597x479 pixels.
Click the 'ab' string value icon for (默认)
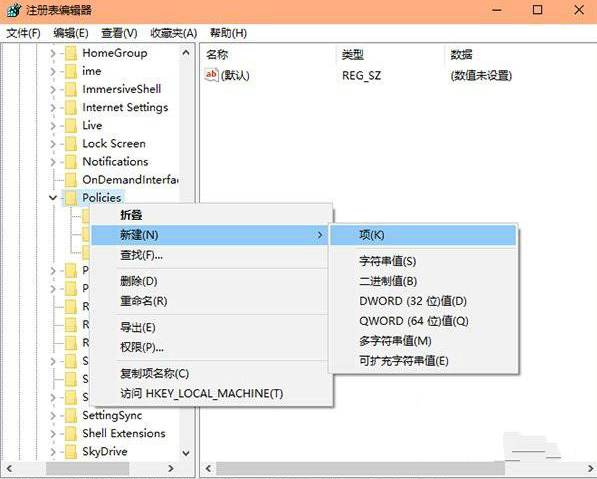[211, 75]
